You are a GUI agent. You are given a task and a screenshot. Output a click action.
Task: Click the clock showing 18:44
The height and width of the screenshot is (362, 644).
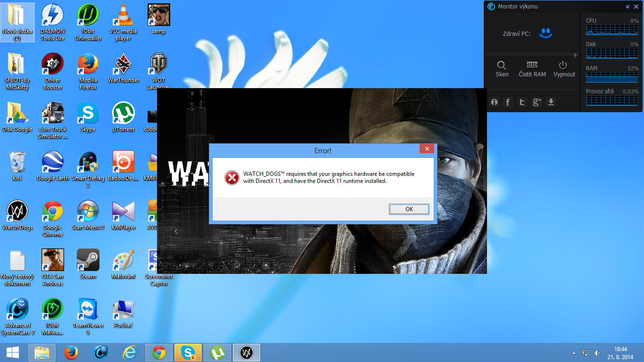[620, 353]
